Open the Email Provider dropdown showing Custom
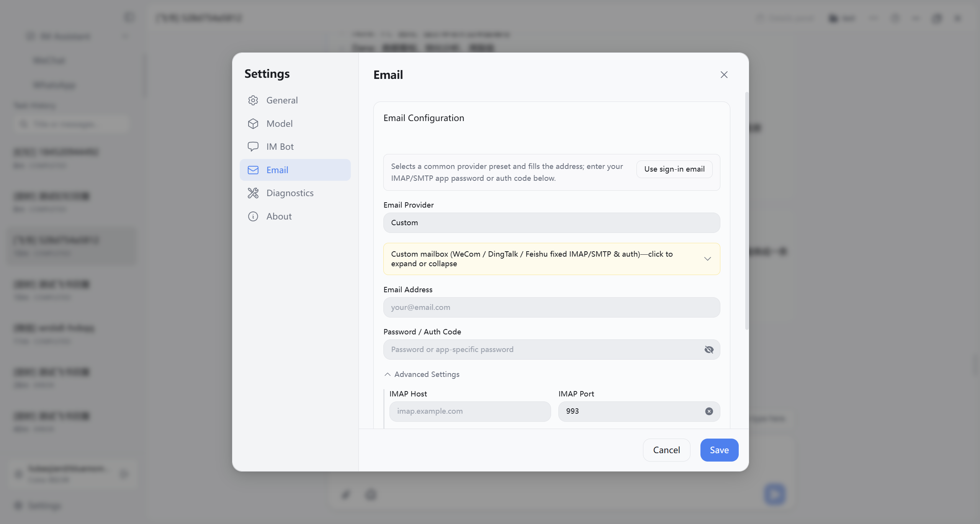This screenshot has width=980, height=524. click(551, 223)
